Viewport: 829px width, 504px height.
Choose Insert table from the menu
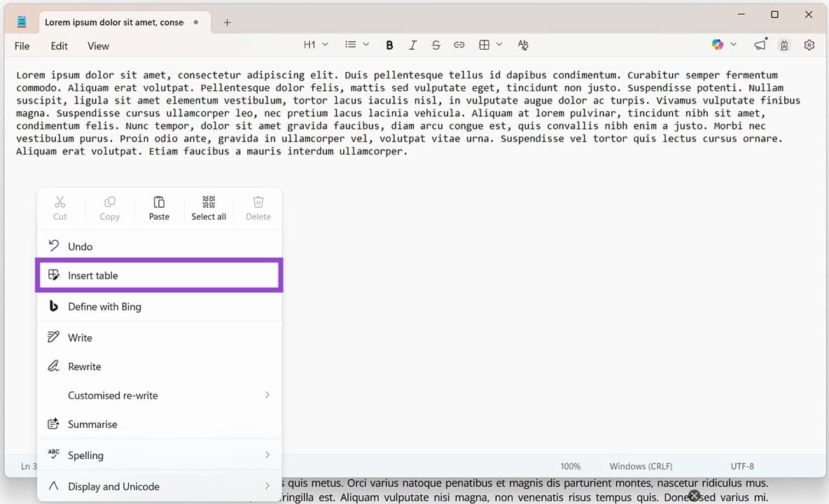[x=92, y=275]
